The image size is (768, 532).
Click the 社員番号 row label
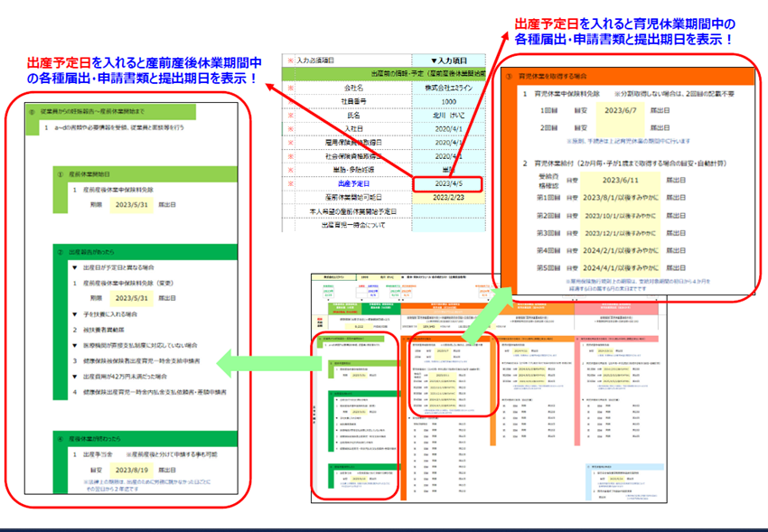353,102
